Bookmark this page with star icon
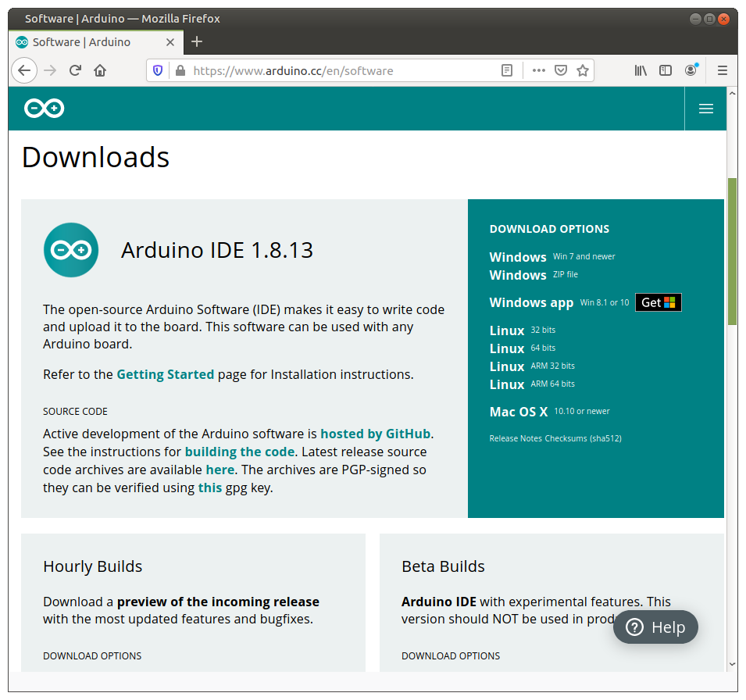Screen dimensions: 746x700 pyautogui.click(x=582, y=70)
